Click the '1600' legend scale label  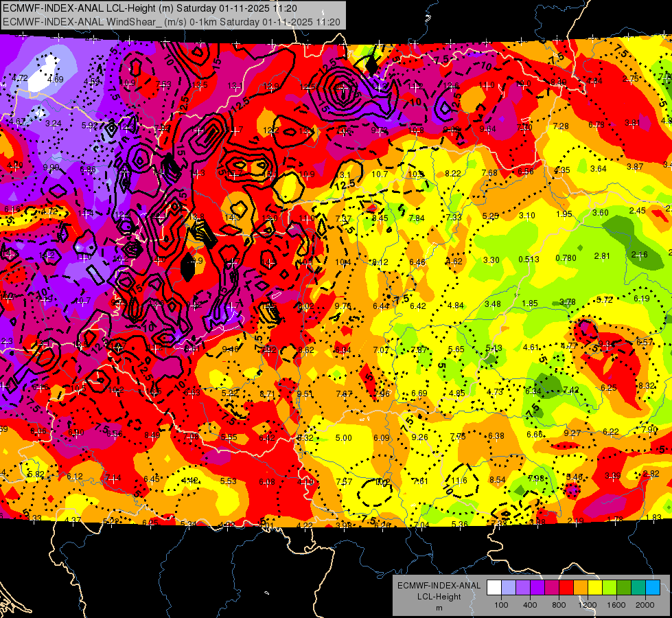pos(616,605)
